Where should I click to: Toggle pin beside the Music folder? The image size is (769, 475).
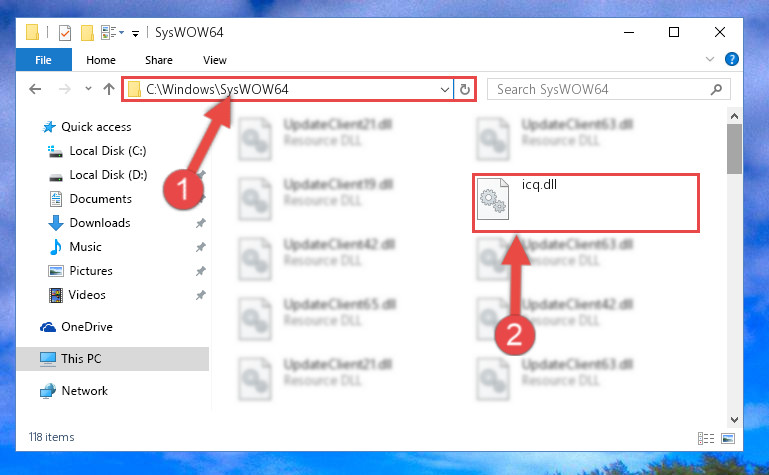(201, 247)
